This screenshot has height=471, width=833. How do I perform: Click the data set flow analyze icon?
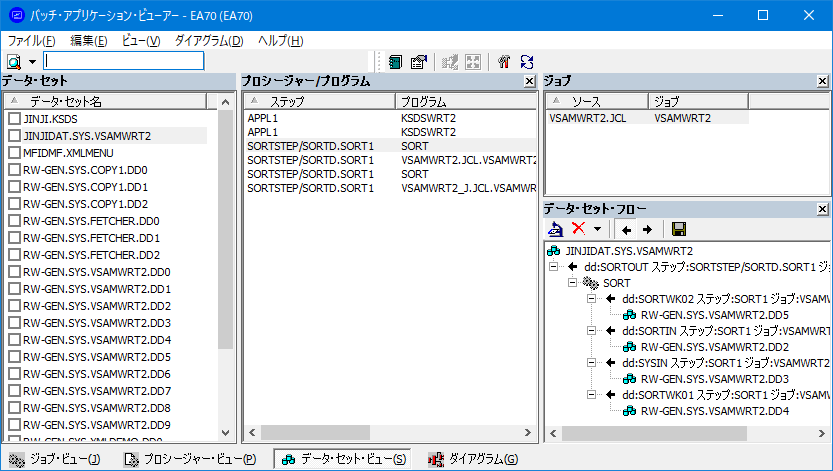coord(555,229)
